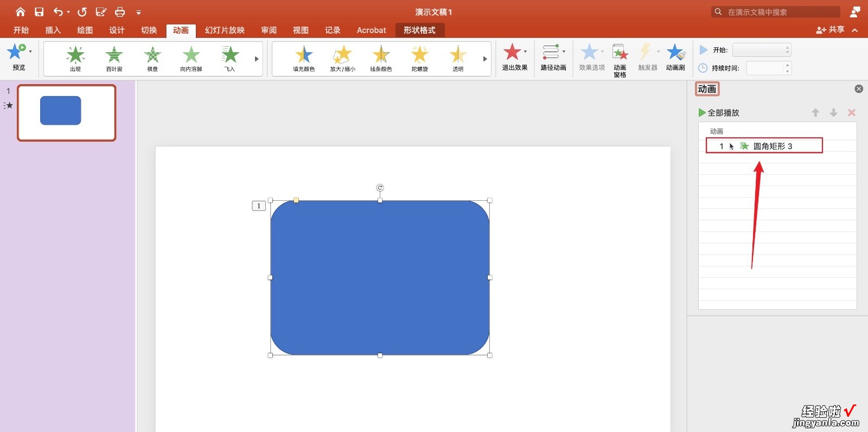Apply the 陀螺旋 emphasis effect
This screenshot has height=432, width=868.
tap(420, 58)
